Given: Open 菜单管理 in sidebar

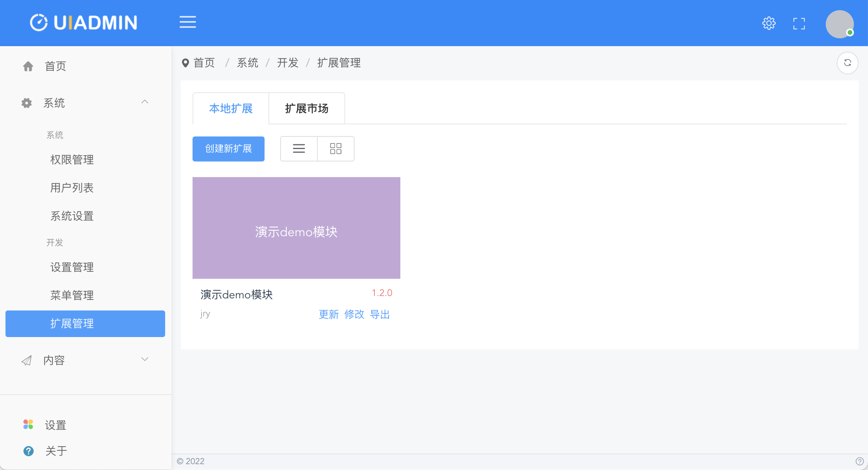Looking at the screenshot, I should pyautogui.click(x=72, y=295).
